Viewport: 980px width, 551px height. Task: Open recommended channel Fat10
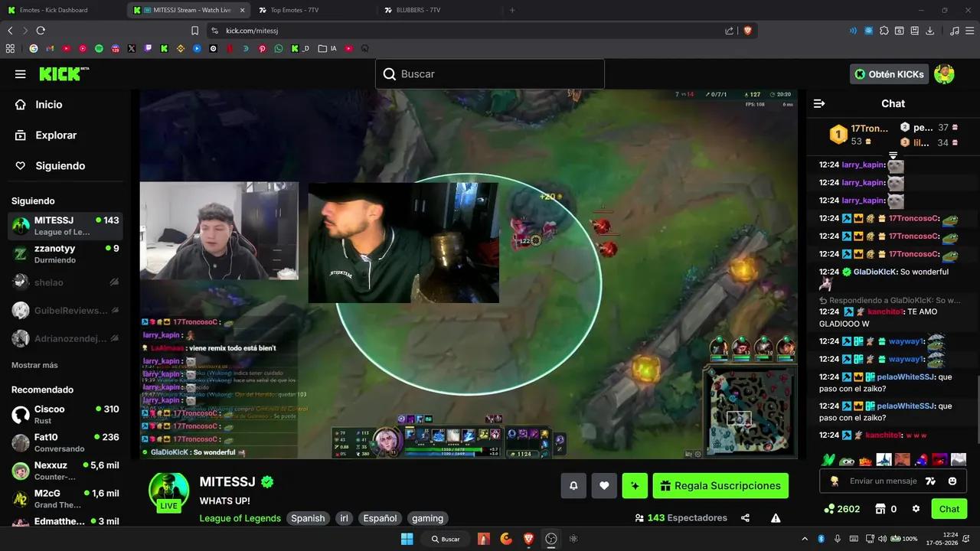(66, 442)
